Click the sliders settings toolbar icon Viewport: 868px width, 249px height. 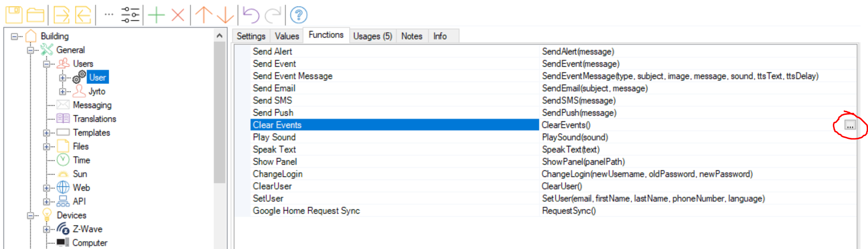130,15
